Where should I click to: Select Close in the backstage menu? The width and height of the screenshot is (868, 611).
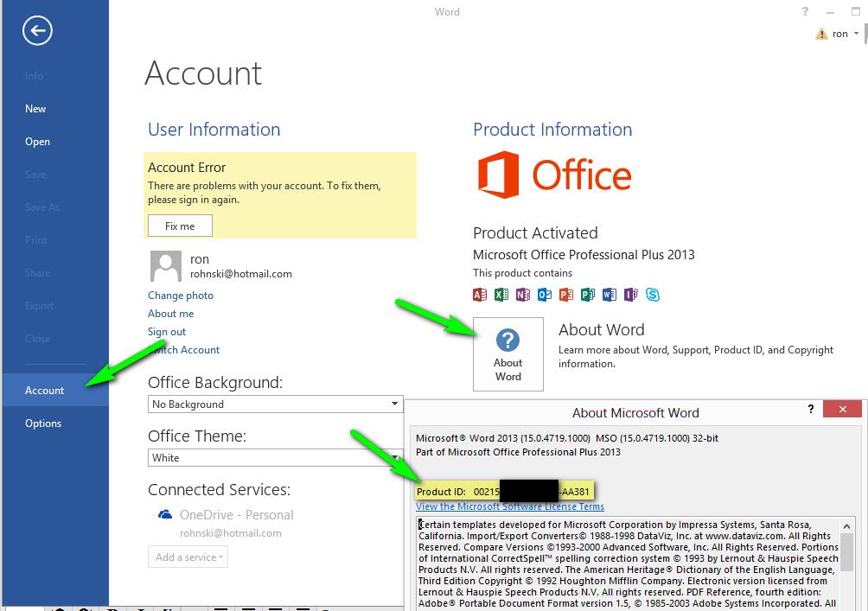coord(38,339)
